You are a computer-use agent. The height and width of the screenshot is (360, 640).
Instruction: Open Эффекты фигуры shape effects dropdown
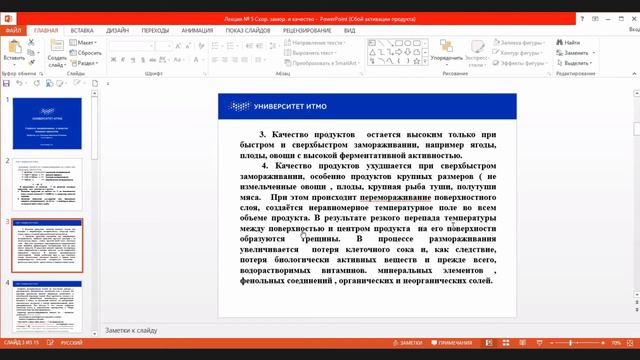click(x=520, y=63)
